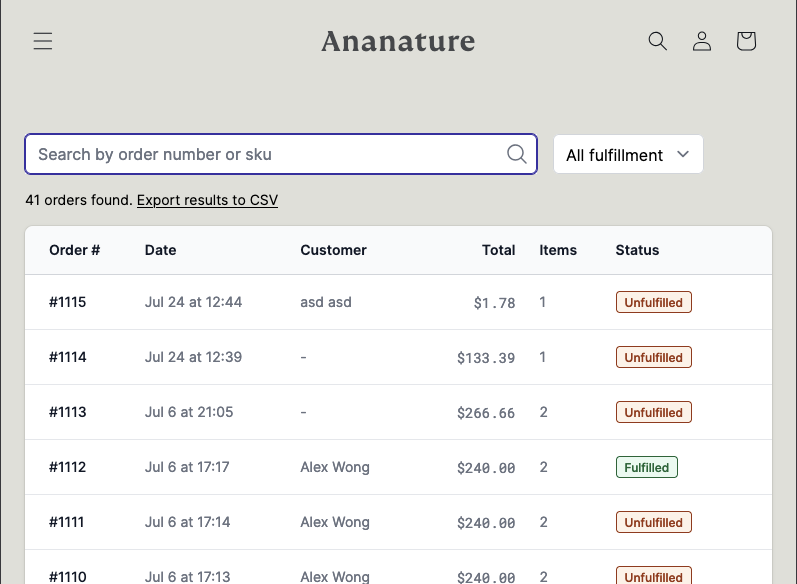Image resolution: width=797 pixels, height=584 pixels.
Task: Click the Fulfilled status badge
Action: point(646,467)
